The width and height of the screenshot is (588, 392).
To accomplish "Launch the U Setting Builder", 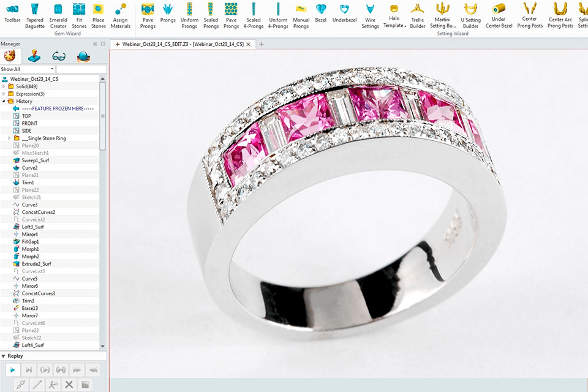I will pos(470,15).
